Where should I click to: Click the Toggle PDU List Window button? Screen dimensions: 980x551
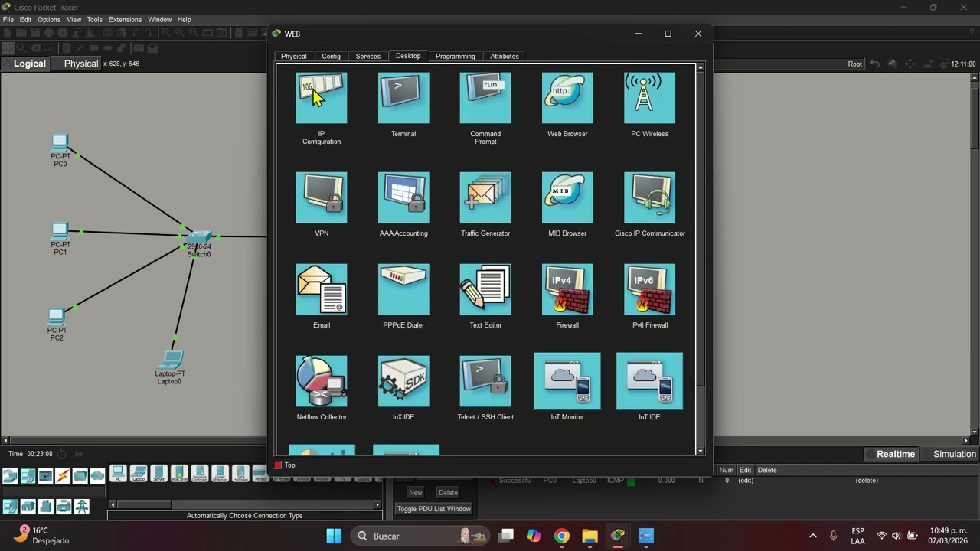[434, 509]
